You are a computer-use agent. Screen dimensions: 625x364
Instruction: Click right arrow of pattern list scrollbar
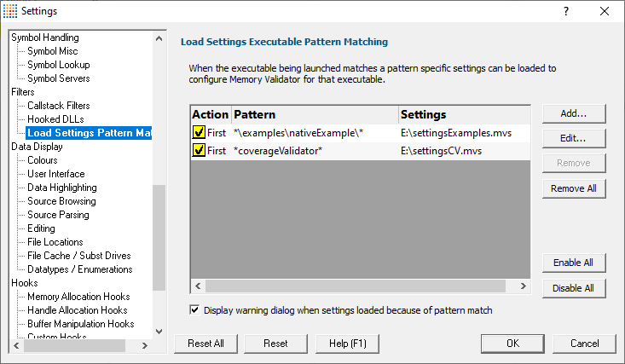[x=524, y=286]
